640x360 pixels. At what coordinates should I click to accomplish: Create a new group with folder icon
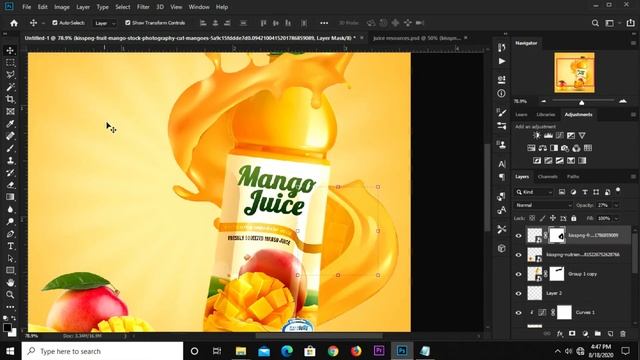click(598, 333)
